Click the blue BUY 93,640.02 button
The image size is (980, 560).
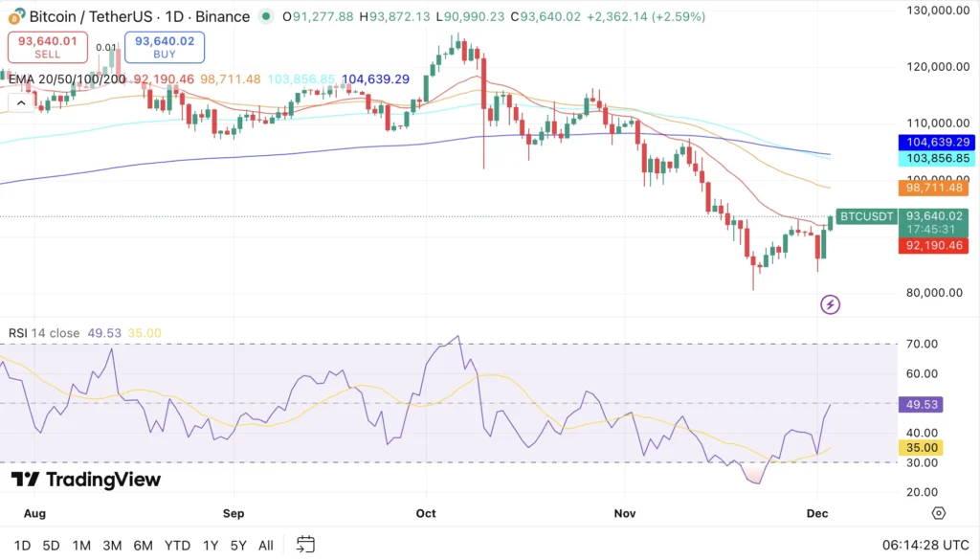coord(165,47)
